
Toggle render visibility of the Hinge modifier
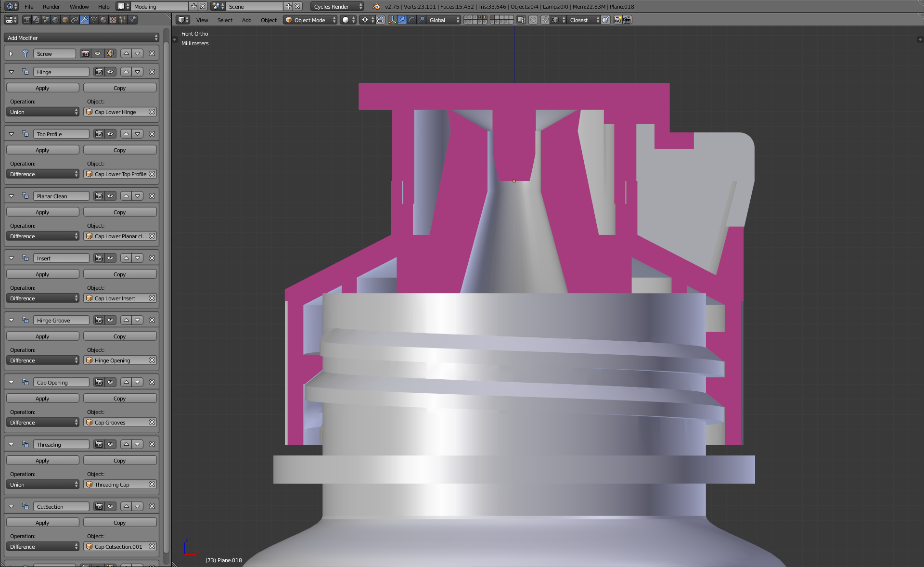pos(99,71)
